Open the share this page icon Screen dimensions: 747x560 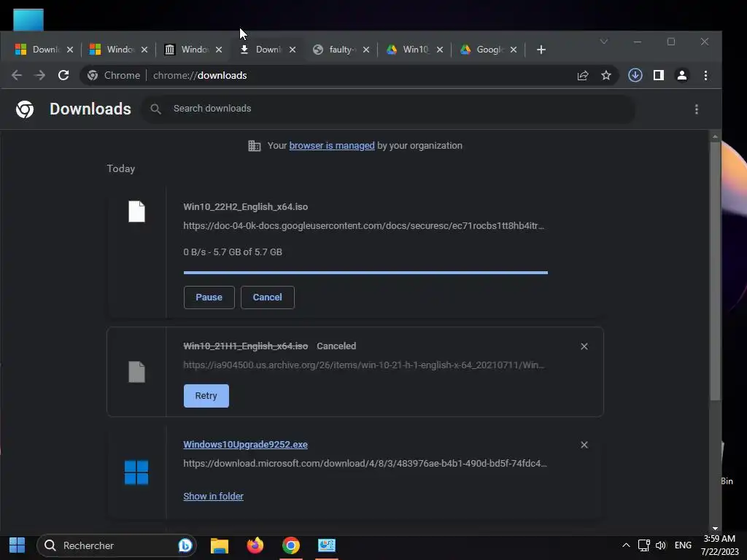(x=583, y=75)
